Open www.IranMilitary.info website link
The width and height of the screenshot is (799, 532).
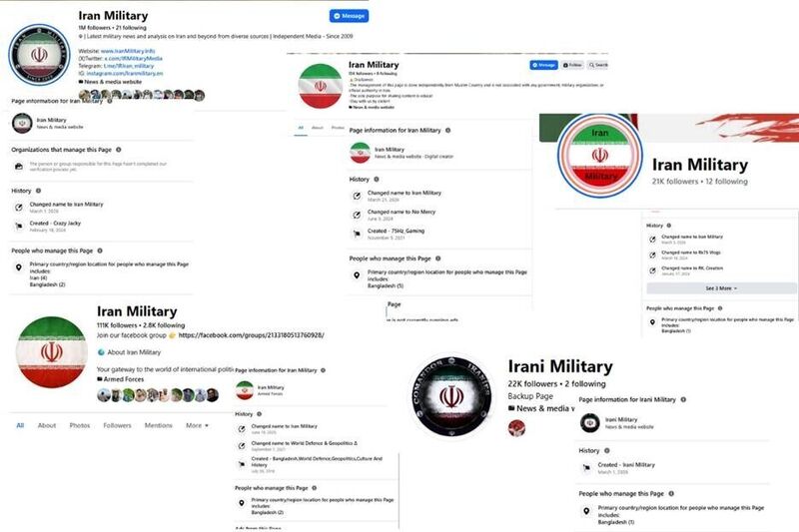(x=128, y=51)
